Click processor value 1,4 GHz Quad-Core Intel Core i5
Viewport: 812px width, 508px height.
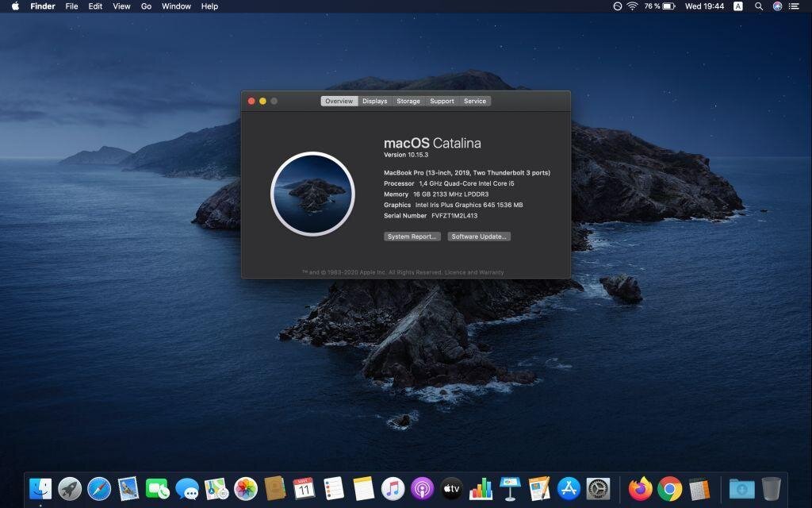tap(466, 183)
